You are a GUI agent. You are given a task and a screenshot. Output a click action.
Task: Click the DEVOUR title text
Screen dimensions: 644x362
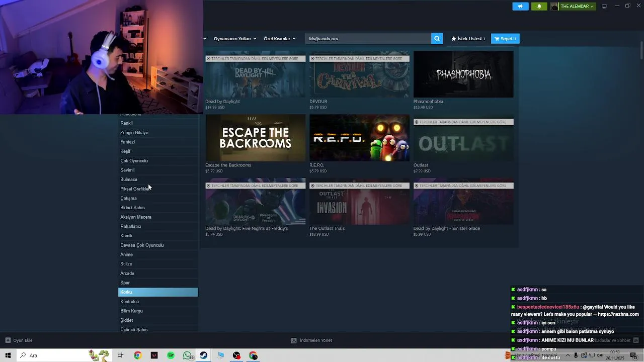pos(318,102)
